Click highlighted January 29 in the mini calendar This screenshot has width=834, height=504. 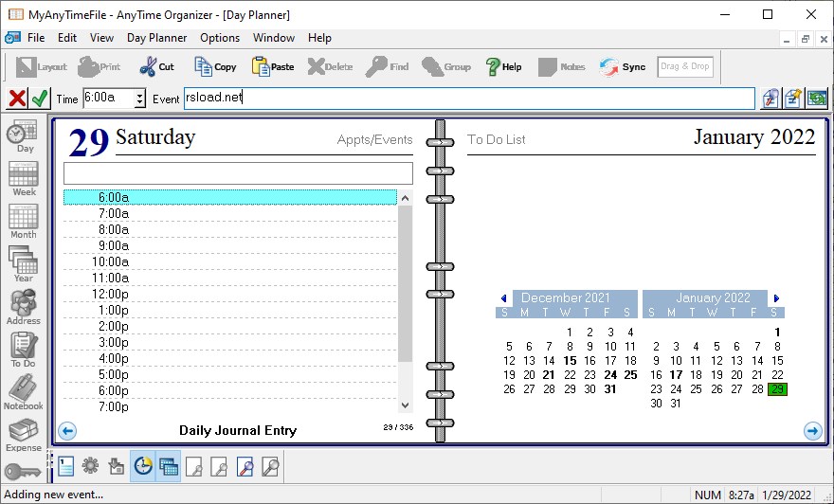pyautogui.click(x=777, y=389)
